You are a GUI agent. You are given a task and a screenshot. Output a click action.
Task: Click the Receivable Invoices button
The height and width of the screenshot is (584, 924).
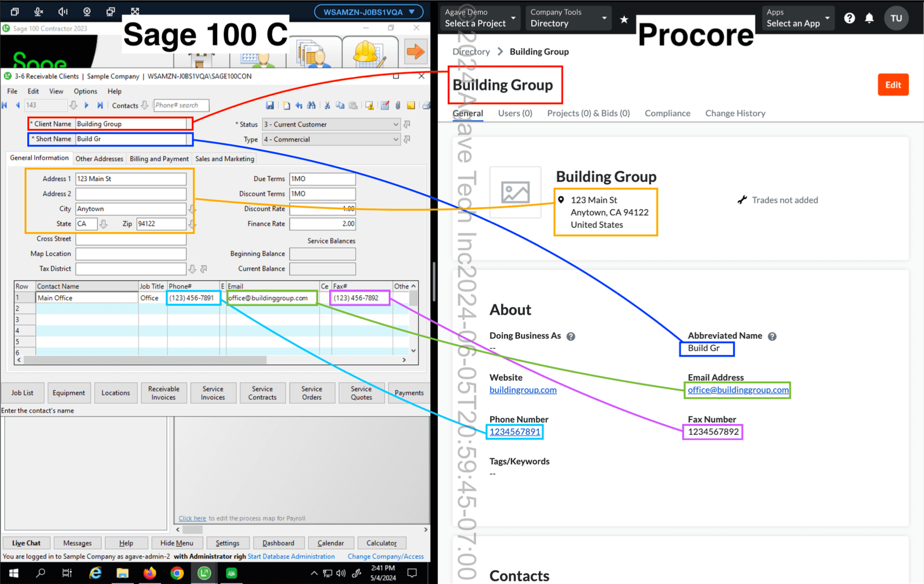click(163, 393)
